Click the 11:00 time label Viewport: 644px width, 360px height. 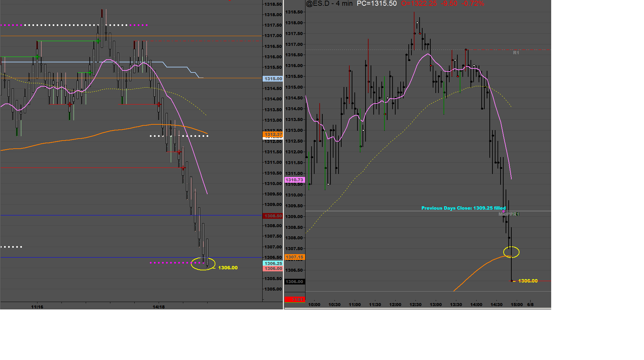click(355, 305)
